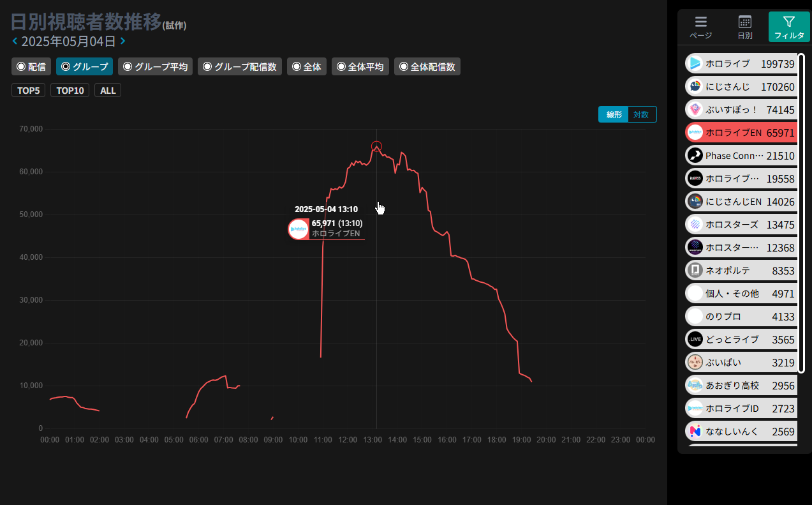Viewport: 812px width, 505px height.
Task: Click the ぶいすぽっ！ group logo icon
Action: click(695, 109)
